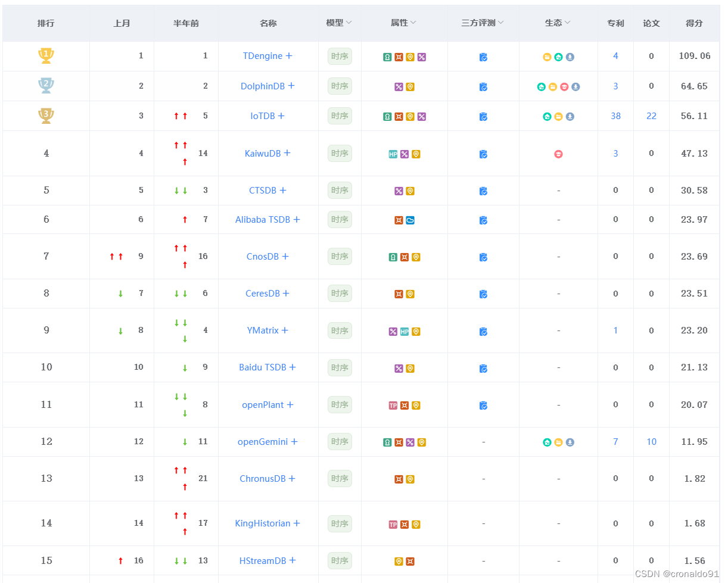Screen dimensions: 728x583
Task: Click the 半年前 column header
Action: tap(186, 23)
